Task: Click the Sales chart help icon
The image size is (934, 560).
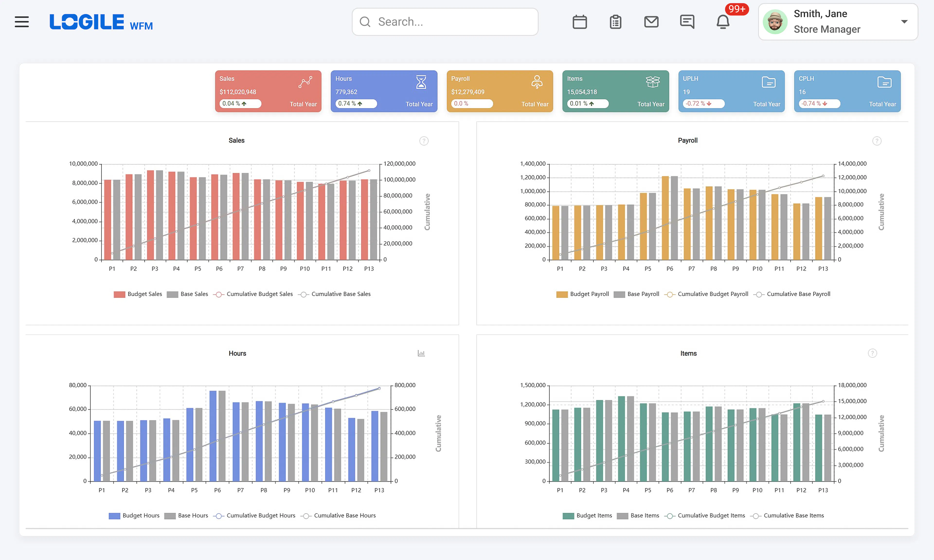Action: tap(424, 141)
